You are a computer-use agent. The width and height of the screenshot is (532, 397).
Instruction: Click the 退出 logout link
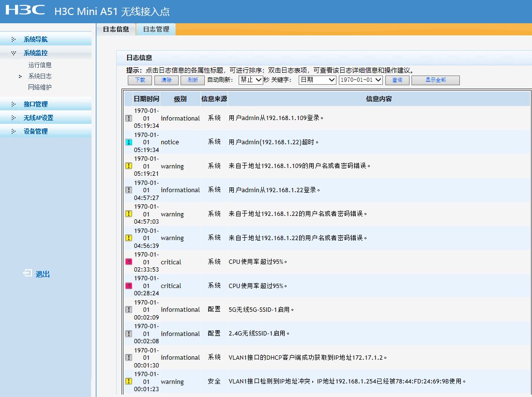click(x=43, y=274)
